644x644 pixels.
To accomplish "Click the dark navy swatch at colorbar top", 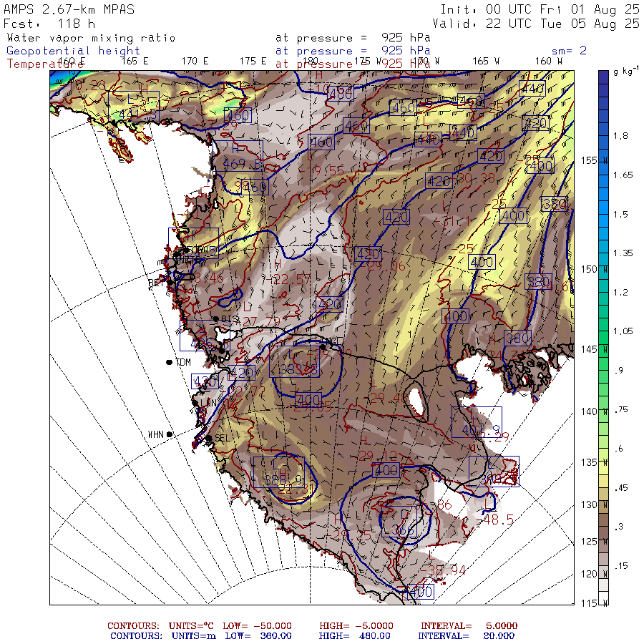I will (x=603, y=77).
